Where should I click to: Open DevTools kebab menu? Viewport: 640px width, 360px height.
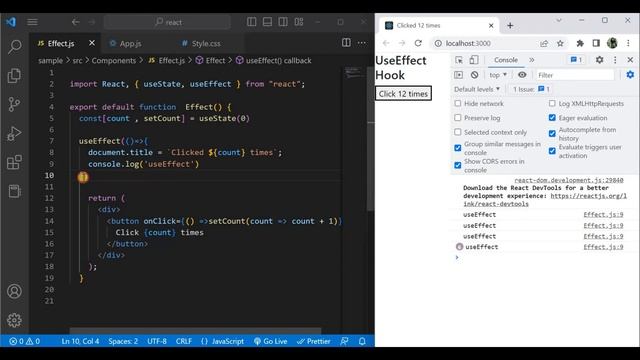[615, 60]
